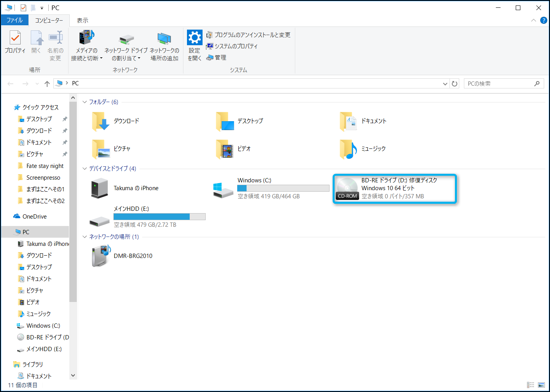Click the PCの検索 search box
Image resolution: width=550 pixels, height=392 pixels.
[499, 84]
